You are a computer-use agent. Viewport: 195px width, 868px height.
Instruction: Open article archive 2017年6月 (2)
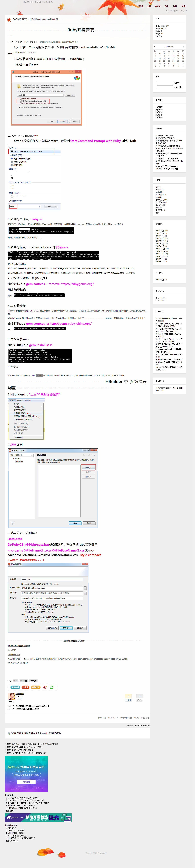pos(161,280)
